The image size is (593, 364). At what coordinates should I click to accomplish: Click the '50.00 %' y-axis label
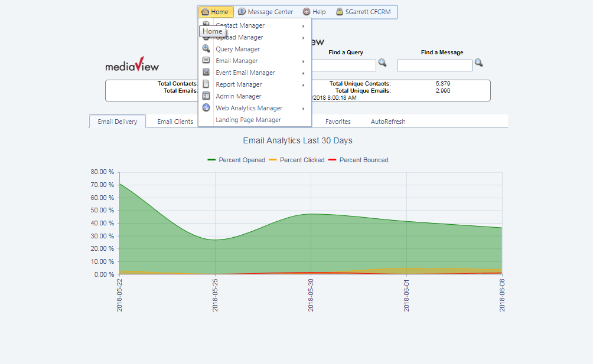102,211
